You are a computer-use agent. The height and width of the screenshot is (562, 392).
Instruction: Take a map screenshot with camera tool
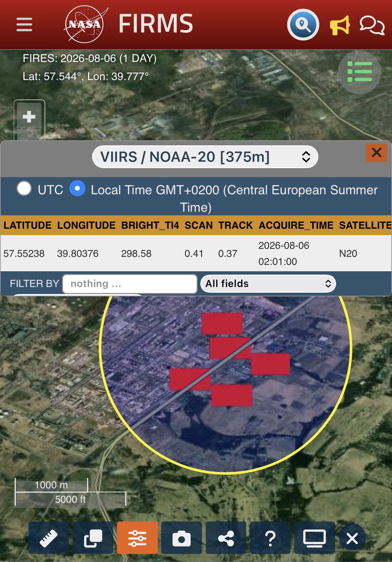[x=182, y=538]
